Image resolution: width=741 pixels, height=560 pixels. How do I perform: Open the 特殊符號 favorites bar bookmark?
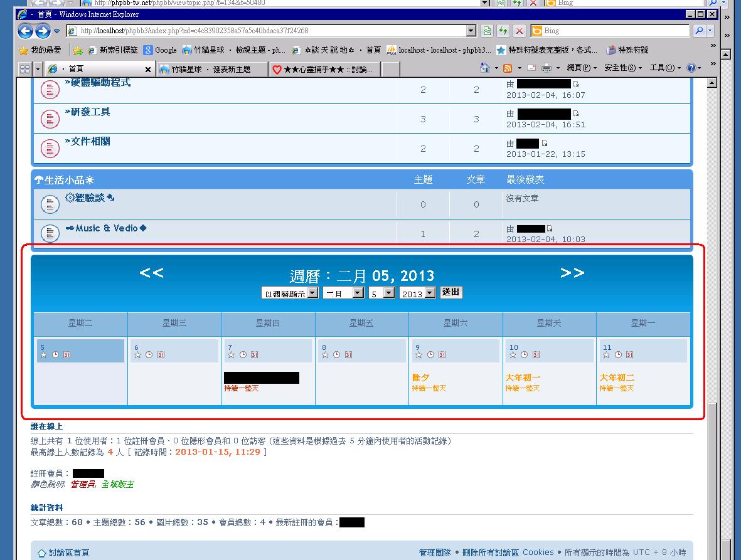(627, 50)
